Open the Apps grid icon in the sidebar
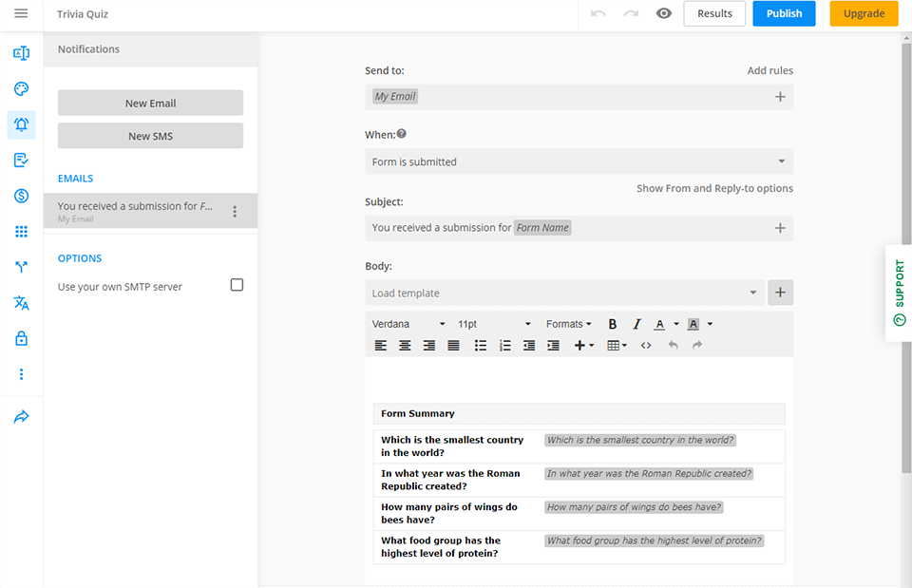 tap(21, 231)
